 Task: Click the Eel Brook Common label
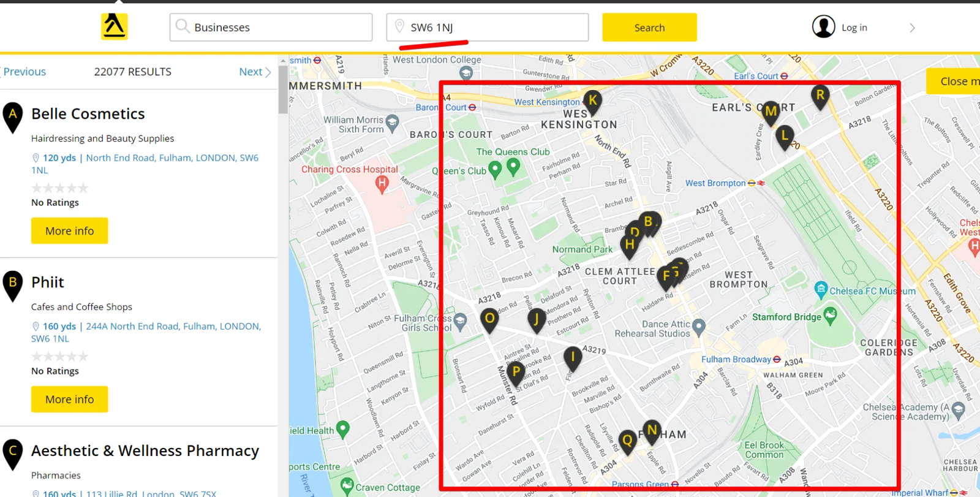point(764,450)
